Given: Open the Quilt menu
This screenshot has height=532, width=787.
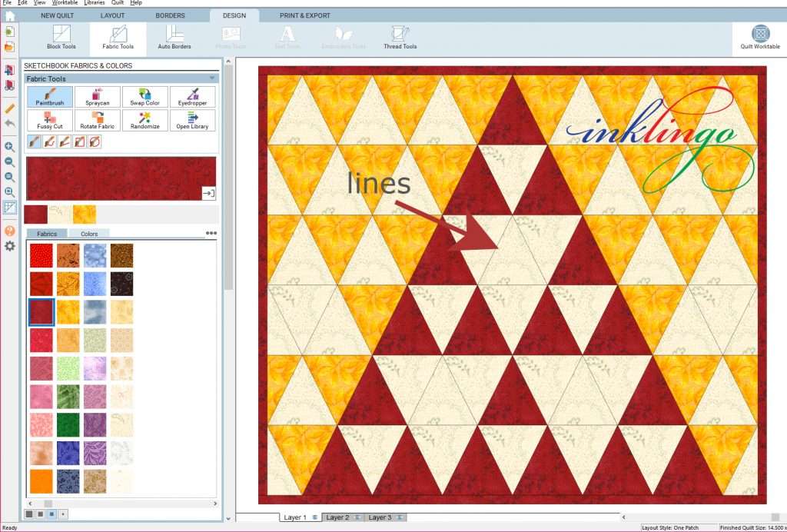Looking at the screenshot, I should coord(118,3).
